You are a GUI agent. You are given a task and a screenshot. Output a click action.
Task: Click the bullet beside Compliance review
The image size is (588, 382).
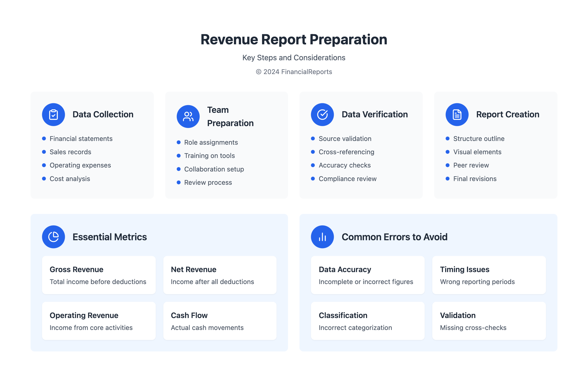(313, 178)
